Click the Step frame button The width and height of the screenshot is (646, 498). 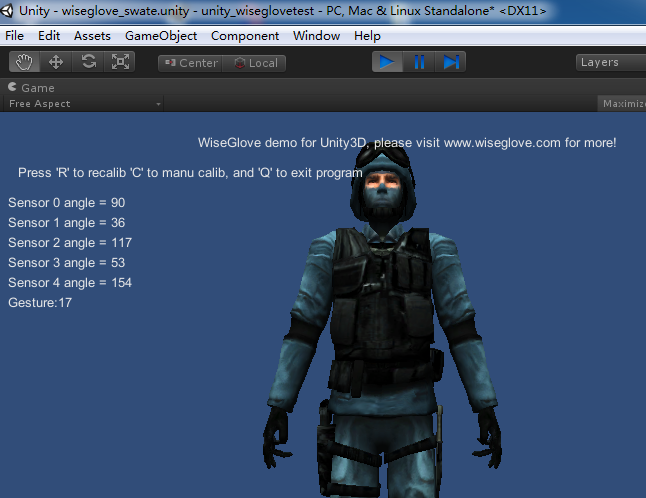pyautogui.click(x=451, y=62)
